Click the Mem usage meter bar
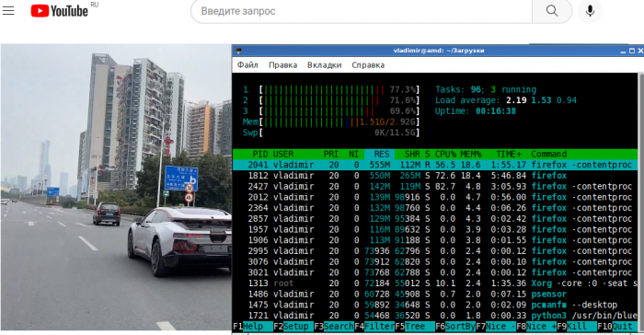 [x=339, y=122]
